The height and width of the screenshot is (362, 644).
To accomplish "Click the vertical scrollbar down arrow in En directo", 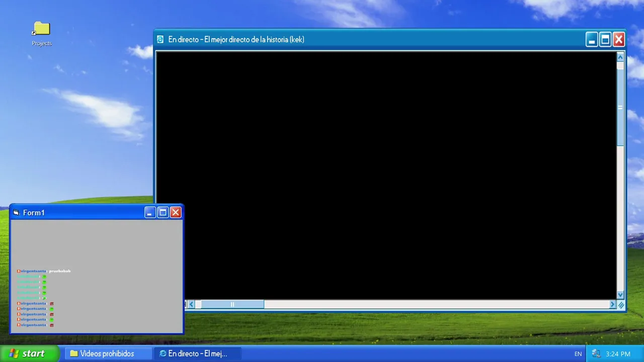I will point(620,295).
